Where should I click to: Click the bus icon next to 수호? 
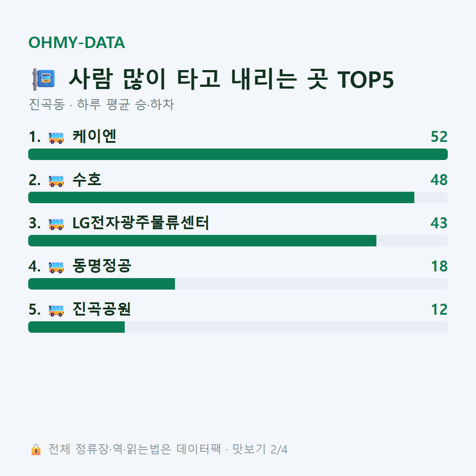56,181
